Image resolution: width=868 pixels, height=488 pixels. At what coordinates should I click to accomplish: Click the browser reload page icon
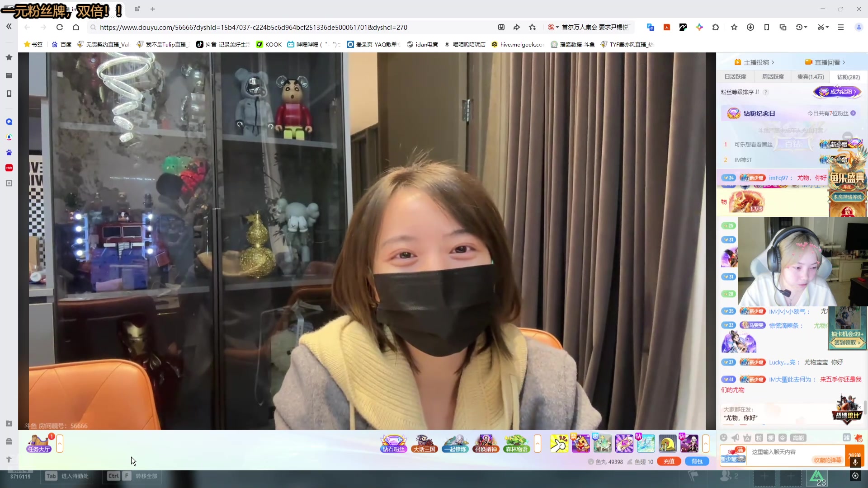(59, 27)
